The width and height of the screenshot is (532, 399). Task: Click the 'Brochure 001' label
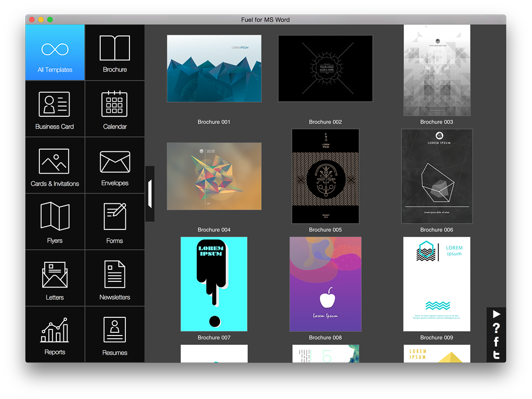(x=214, y=122)
